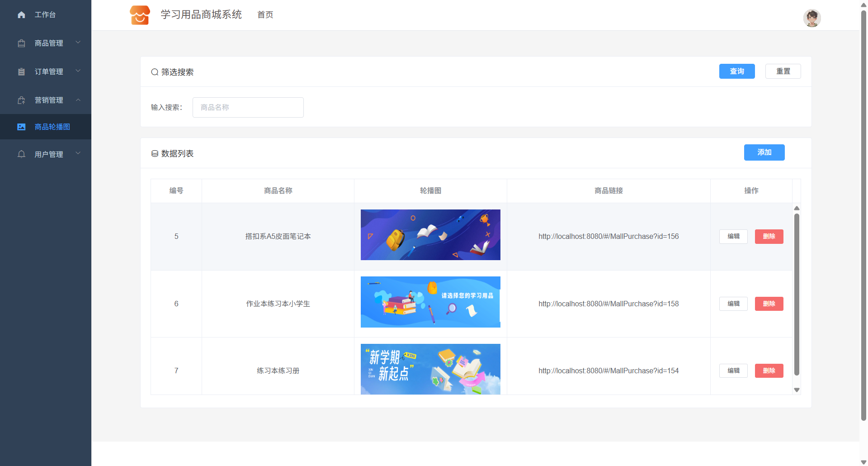The image size is (868, 466).
Task: Click the 商品管理 bag icon
Action: (x=21, y=43)
